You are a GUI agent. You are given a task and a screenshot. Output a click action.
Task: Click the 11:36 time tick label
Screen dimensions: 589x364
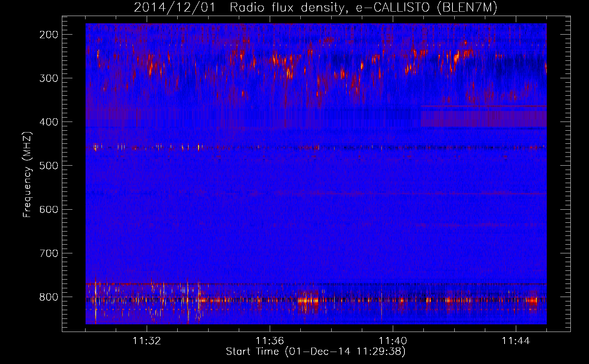click(x=270, y=341)
